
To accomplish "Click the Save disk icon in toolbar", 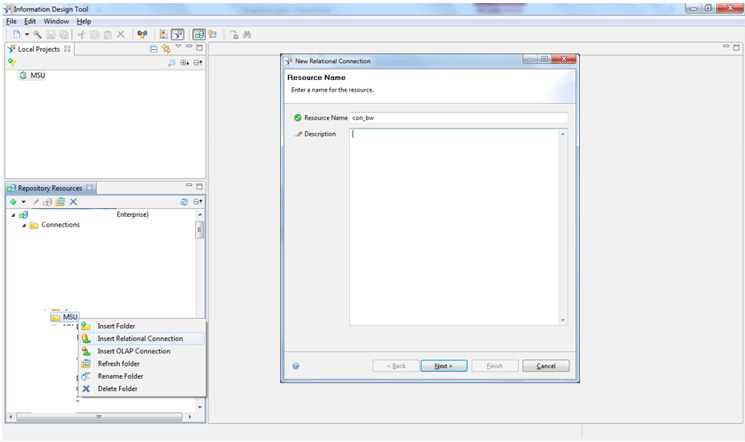I will (x=51, y=35).
